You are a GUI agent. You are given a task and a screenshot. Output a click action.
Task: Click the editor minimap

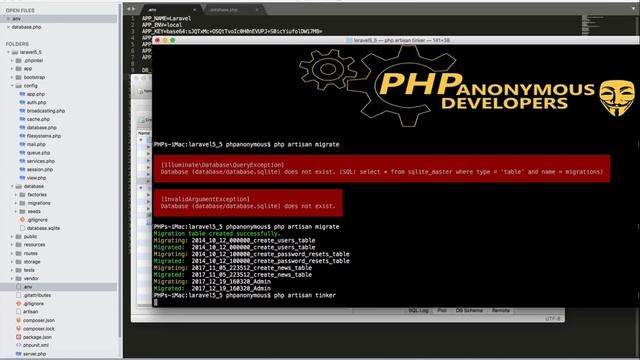pos(592,25)
